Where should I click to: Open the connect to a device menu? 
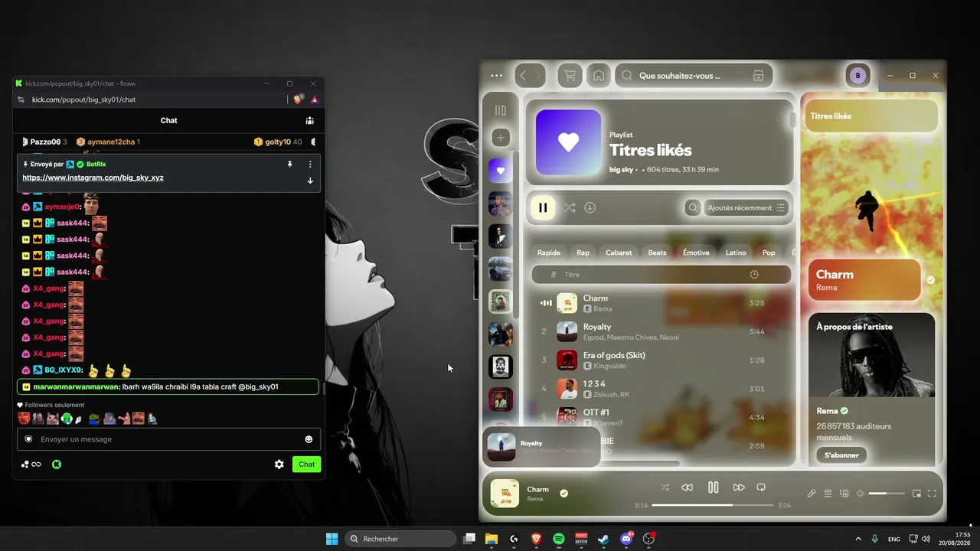[844, 494]
